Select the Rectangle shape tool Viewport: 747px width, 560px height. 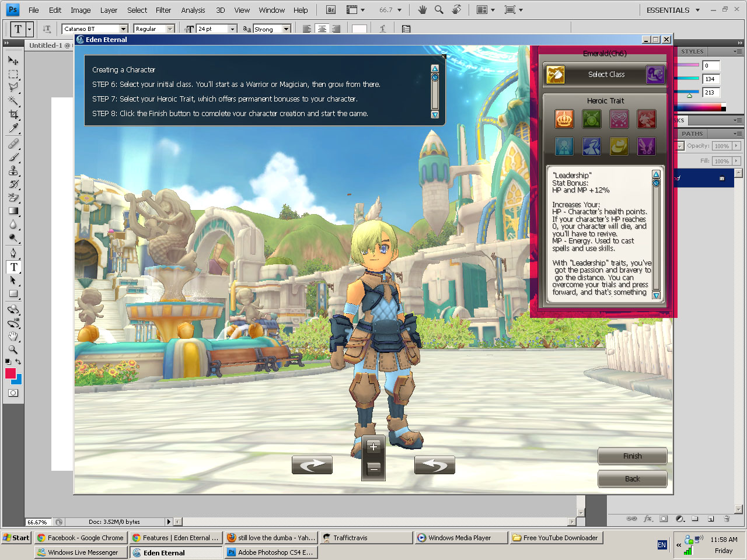[x=13, y=294]
